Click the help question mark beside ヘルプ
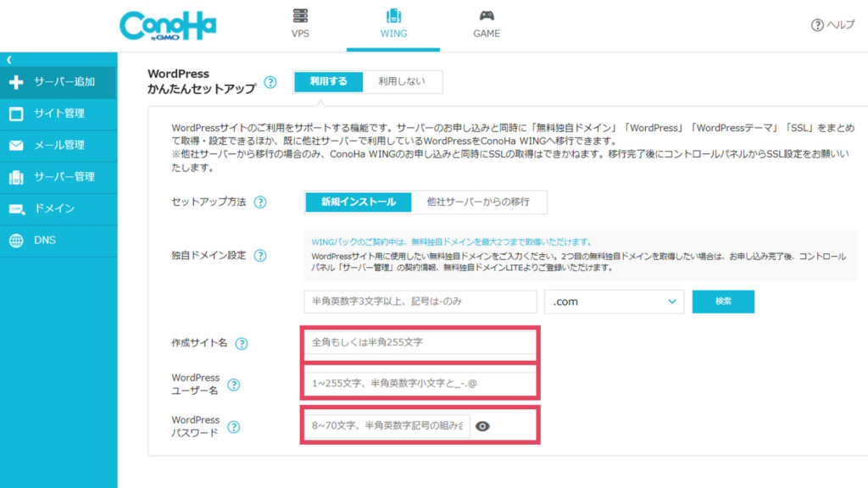Screen dimensions: 868x488 (817, 25)
